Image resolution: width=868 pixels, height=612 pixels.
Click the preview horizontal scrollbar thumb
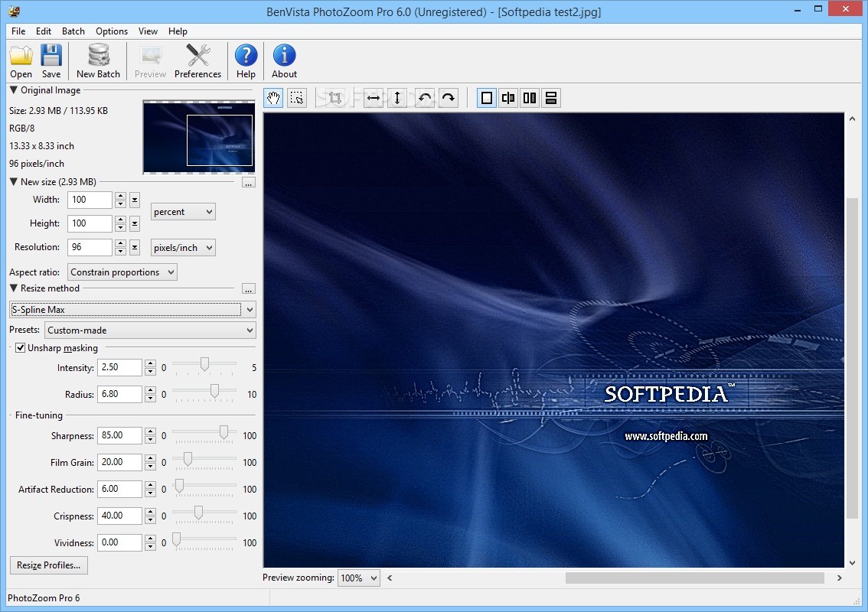click(x=695, y=578)
